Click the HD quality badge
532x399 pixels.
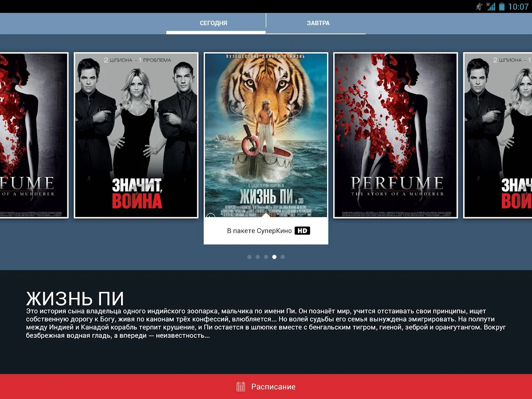302,231
